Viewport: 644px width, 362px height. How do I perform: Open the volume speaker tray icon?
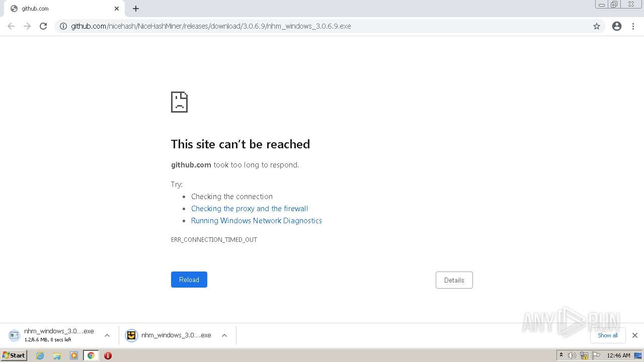tap(572, 355)
